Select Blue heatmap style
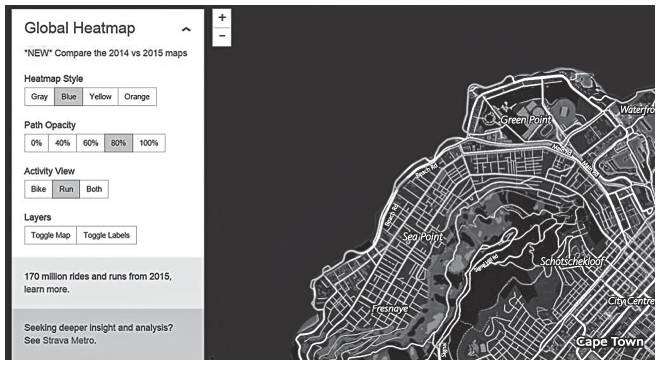This screenshot has width=660, height=365. click(x=69, y=96)
